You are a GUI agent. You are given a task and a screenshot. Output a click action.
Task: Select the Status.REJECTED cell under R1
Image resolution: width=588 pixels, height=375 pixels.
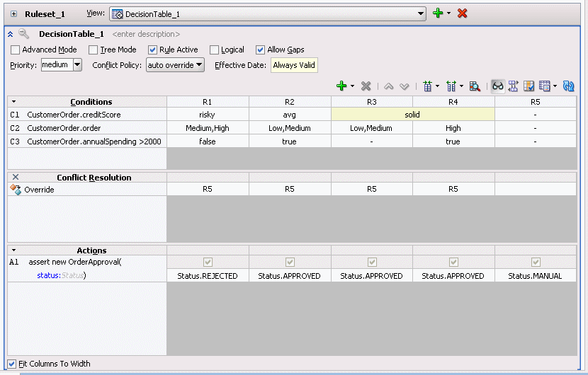208,276
